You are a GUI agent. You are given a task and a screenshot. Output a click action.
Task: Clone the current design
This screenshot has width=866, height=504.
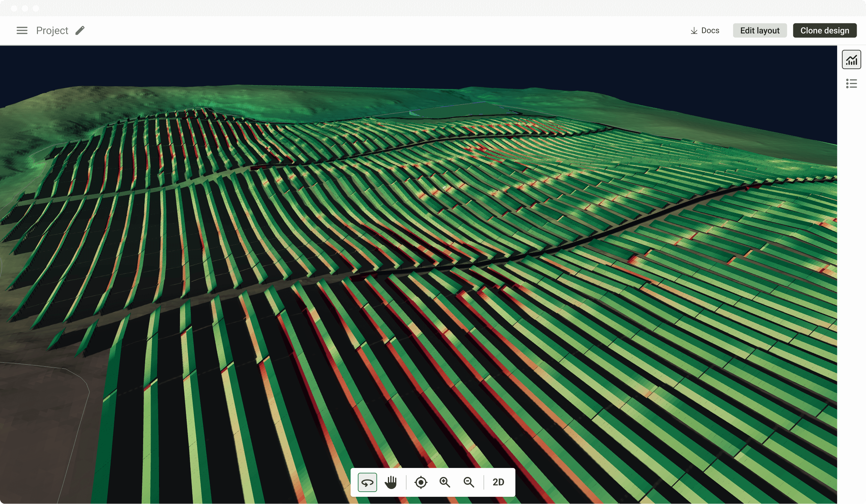coord(825,30)
